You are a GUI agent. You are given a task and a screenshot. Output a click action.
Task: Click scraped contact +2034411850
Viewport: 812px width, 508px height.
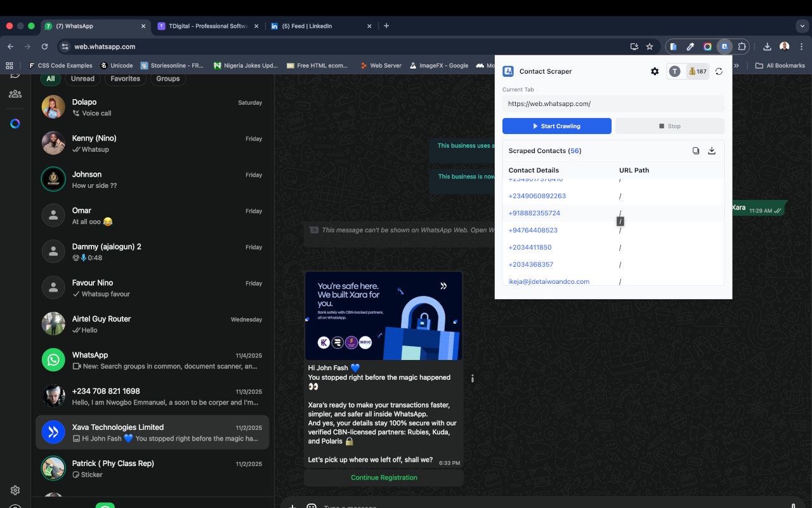pyautogui.click(x=530, y=248)
